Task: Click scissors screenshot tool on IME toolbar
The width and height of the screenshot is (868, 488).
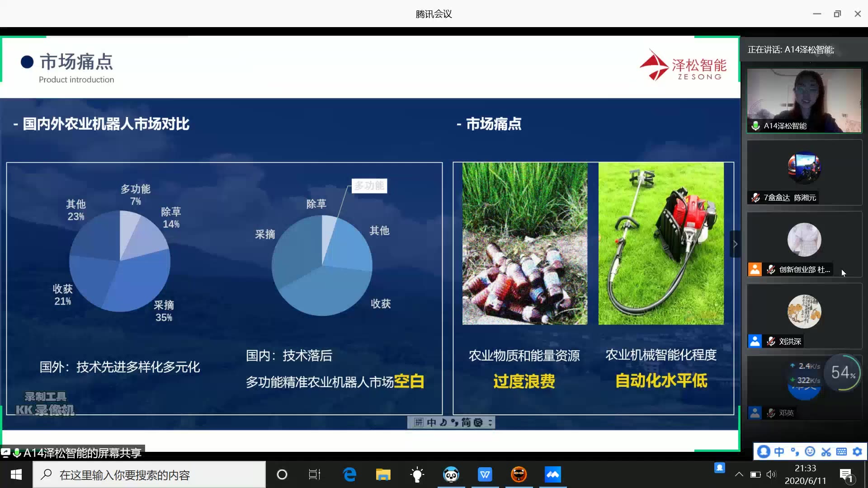Action: tap(826, 451)
